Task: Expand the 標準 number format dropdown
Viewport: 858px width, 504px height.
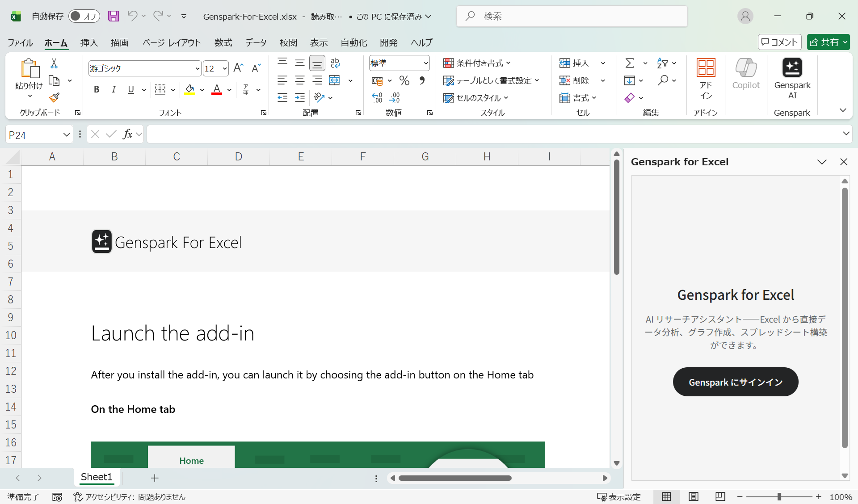Action: [425, 63]
